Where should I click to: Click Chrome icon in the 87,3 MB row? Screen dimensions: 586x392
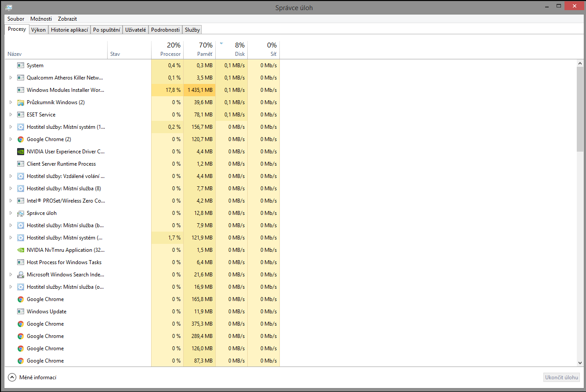point(20,361)
